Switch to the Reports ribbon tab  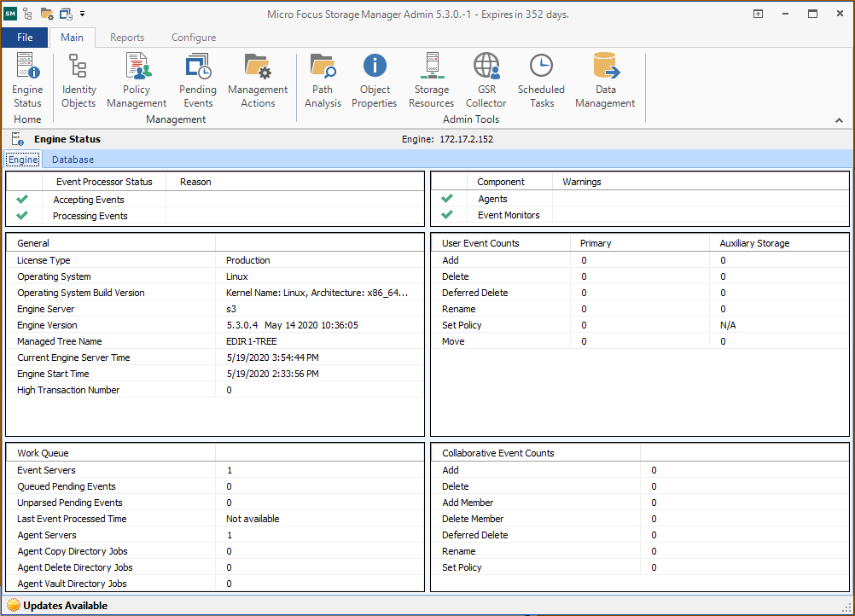[x=127, y=38]
